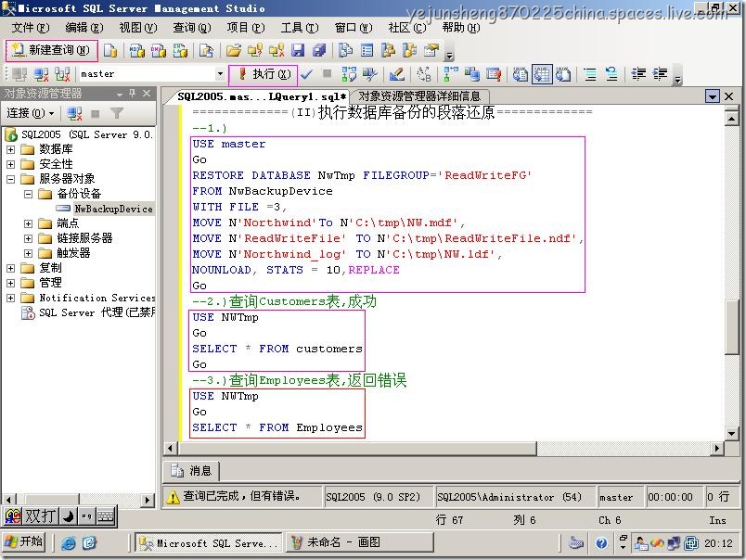Image resolution: width=746 pixels, height=560 pixels.
Task: Collapse the Backup Devices (备份设备) node
Action: pyautogui.click(x=28, y=194)
